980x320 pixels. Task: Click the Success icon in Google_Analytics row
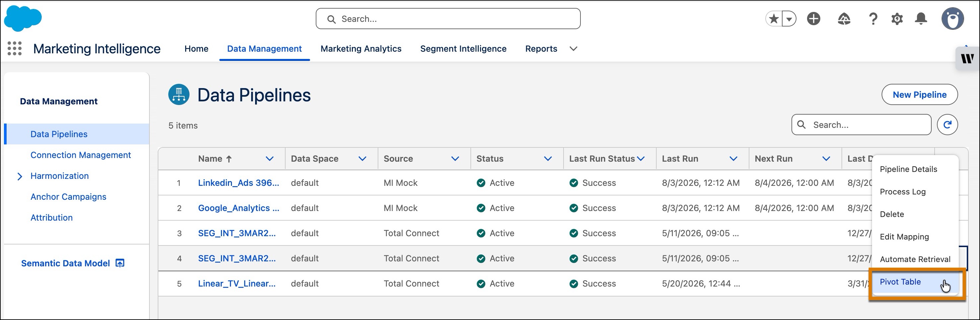point(574,208)
